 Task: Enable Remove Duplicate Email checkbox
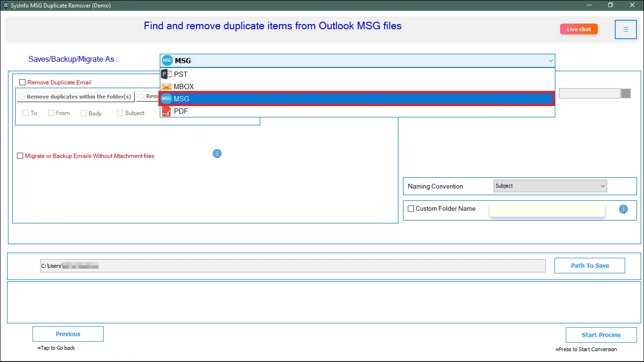click(x=23, y=82)
